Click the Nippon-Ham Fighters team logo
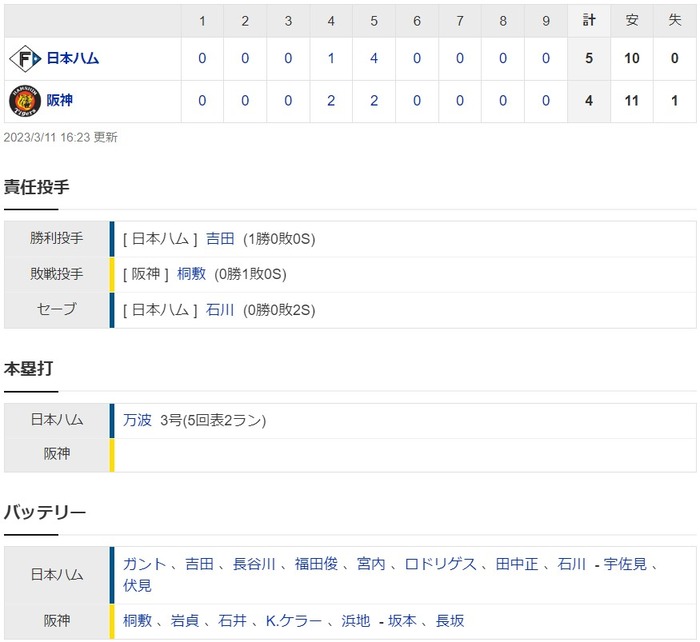 (x=25, y=58)
